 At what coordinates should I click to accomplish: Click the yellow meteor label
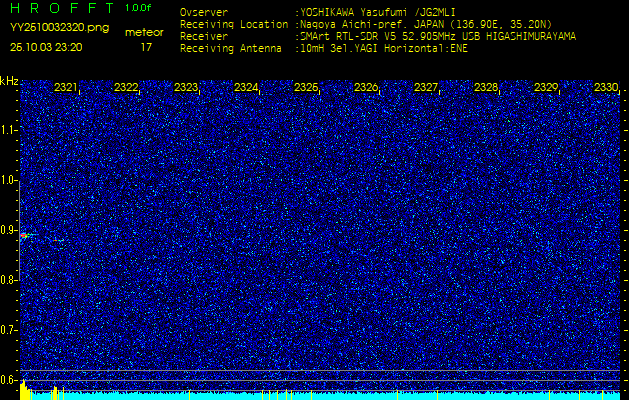click(x=144, y=32)
